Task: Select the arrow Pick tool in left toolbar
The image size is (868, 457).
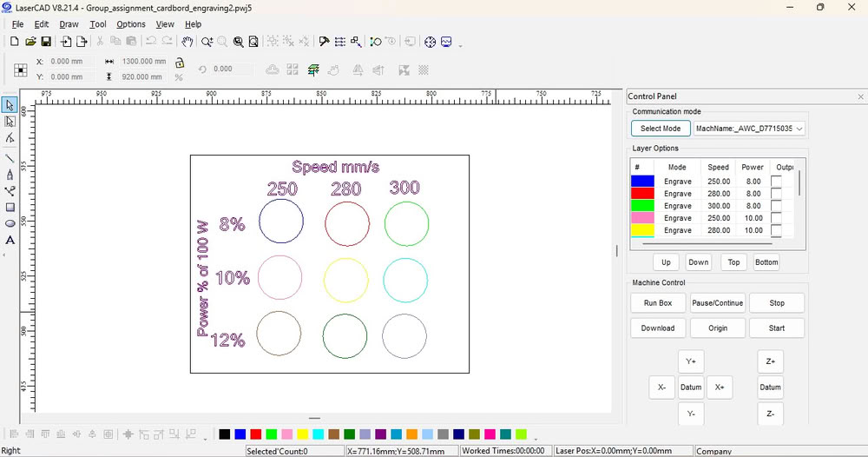Action: pos(10,105)
